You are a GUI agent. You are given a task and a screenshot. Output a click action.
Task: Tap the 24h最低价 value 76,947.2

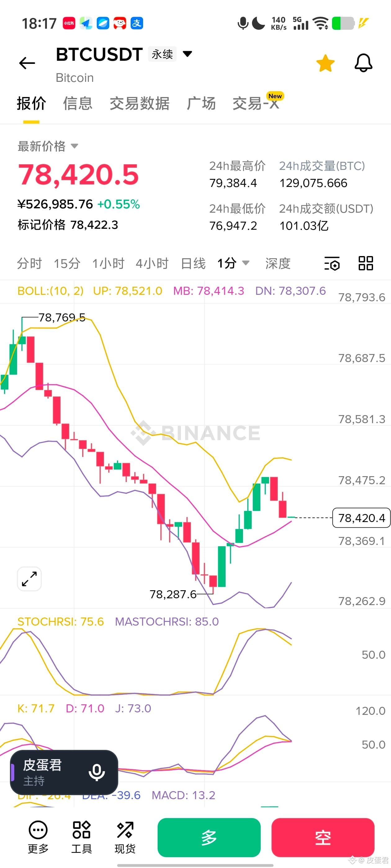point(233,226)
